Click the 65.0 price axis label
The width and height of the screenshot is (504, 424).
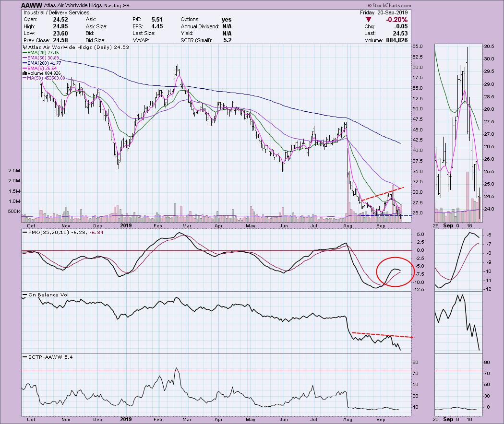pos(418,46)
